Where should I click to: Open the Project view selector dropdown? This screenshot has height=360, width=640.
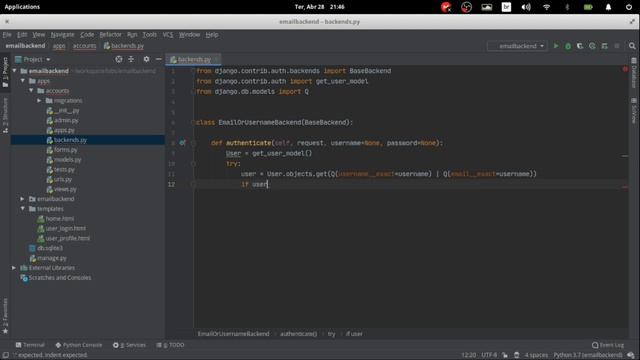33,59
